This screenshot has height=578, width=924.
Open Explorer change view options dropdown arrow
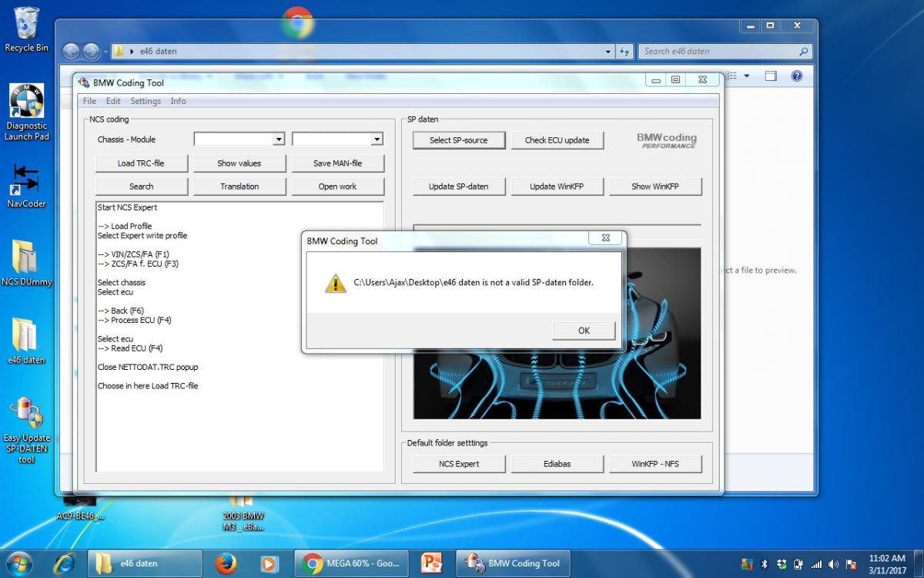click(x=746, y=76)
